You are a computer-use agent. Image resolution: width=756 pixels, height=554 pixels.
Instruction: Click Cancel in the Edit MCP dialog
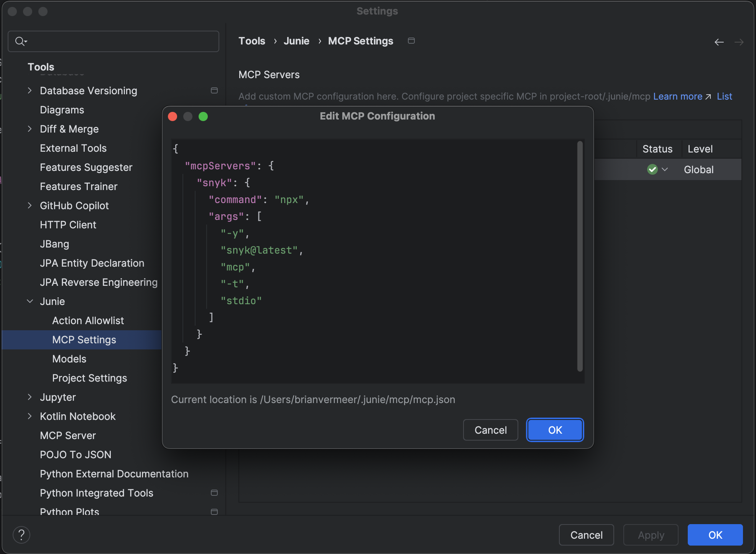pyautogui.click(x=490, y=430)
